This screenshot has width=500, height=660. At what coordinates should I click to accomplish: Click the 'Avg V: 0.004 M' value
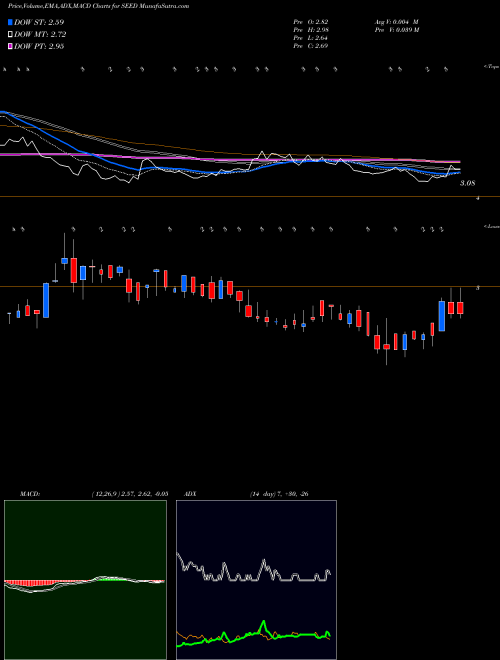point(396,22)
